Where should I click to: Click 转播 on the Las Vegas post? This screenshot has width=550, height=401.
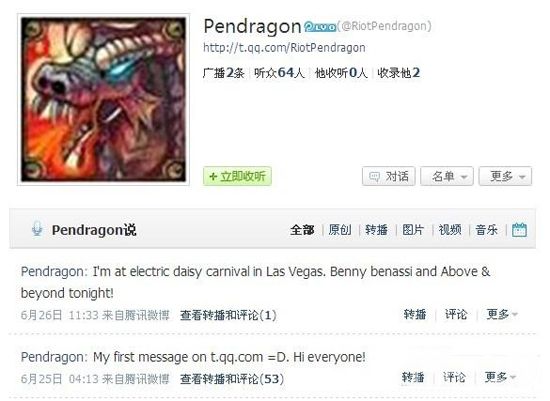[415, 314]
